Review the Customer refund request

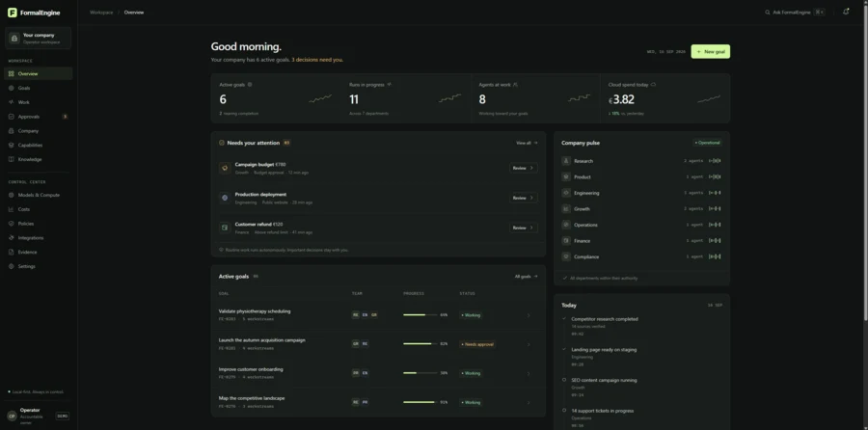523,228
